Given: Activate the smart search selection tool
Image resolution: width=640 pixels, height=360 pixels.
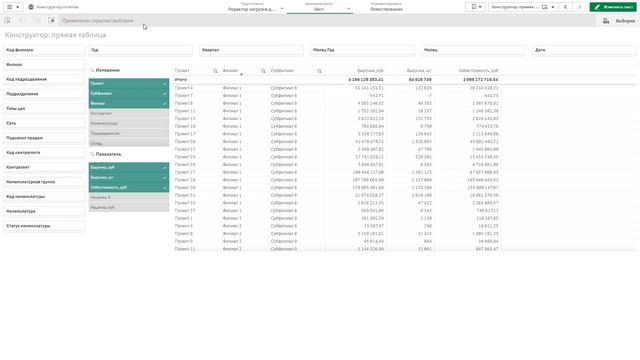Looking at the screenshot, I should pos(7,20).
